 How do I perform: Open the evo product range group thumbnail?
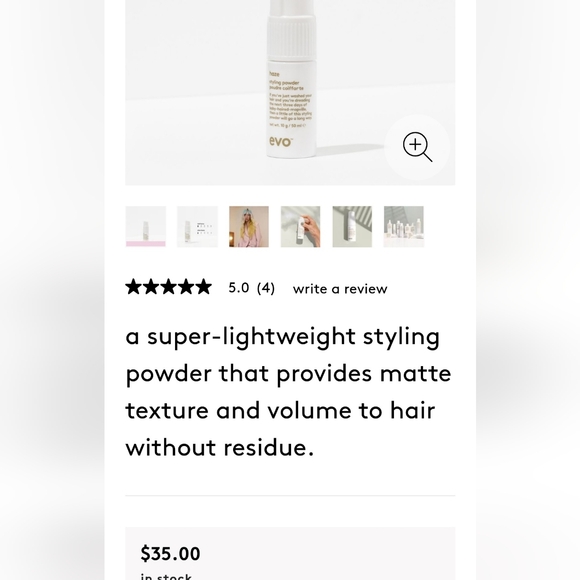tap(404, 226)
